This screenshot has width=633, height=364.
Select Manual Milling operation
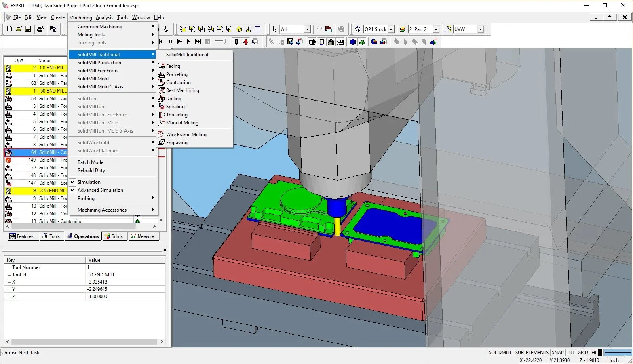pyautogui.click(x=195, y=123)
